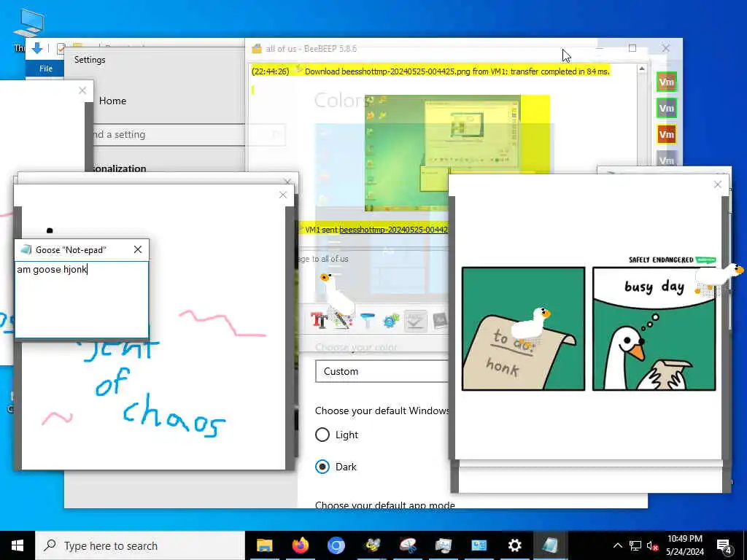Select the Light radio button in Settings
This screenshot has height=560, width=747.
[x=322, y=435]
